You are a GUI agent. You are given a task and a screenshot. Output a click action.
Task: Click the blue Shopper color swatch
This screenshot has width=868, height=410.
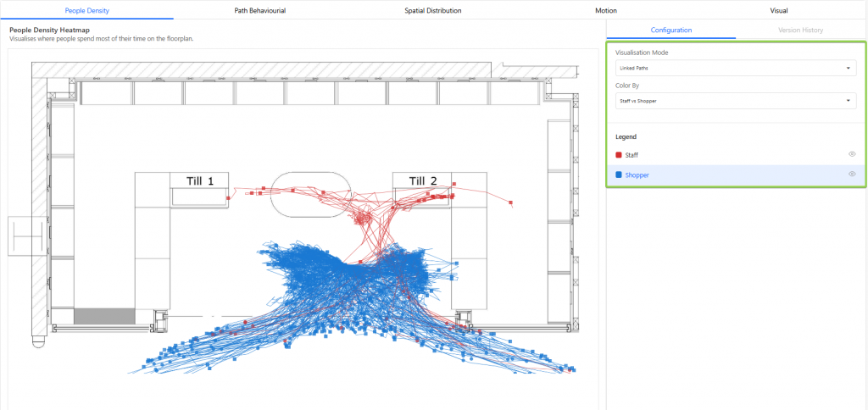619,175
